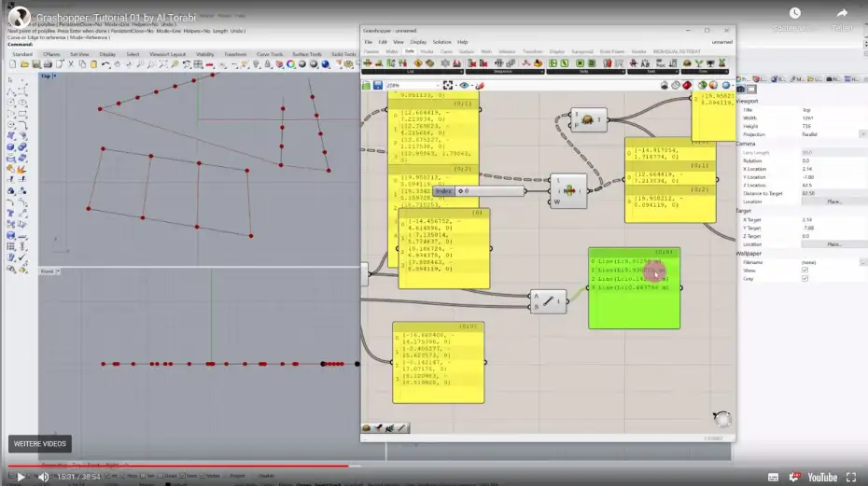Click Grasshopper's orange document preview settings icon
868x486 pixels.
point(714,85)
